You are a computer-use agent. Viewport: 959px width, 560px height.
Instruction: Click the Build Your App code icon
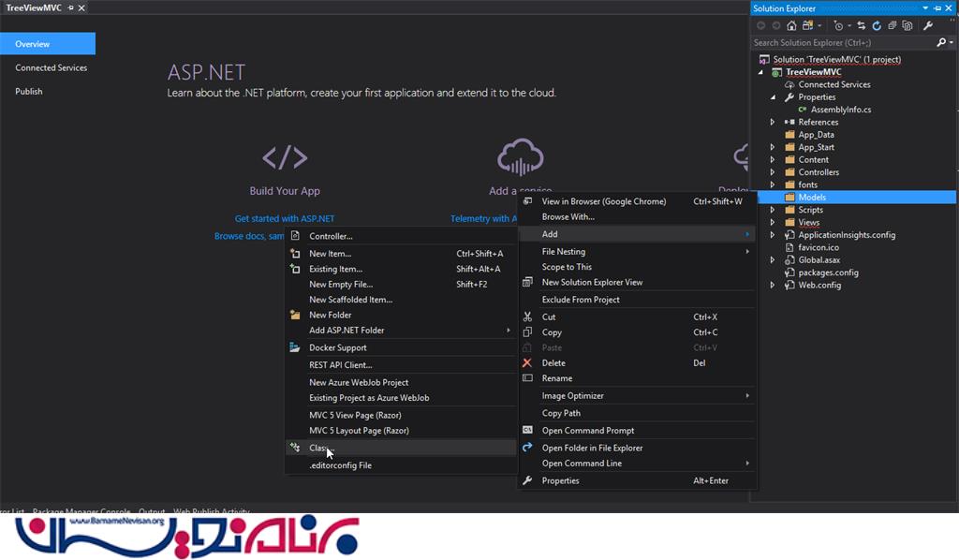[285, 157]
